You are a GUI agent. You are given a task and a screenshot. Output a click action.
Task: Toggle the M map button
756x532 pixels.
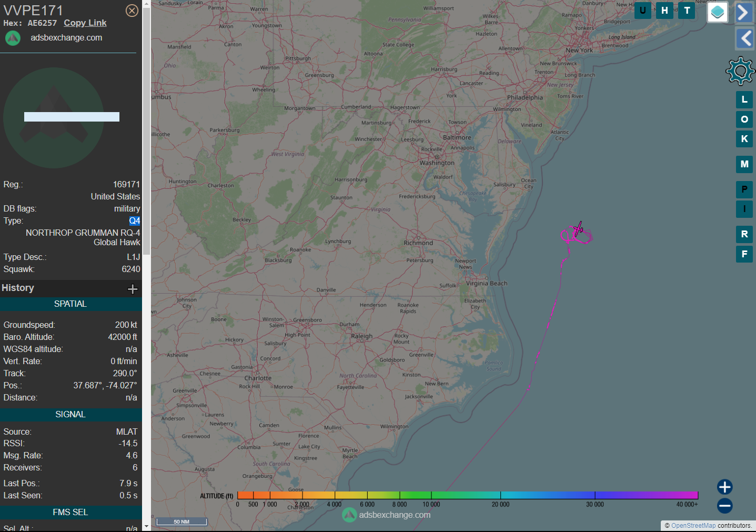coord(744,164)
